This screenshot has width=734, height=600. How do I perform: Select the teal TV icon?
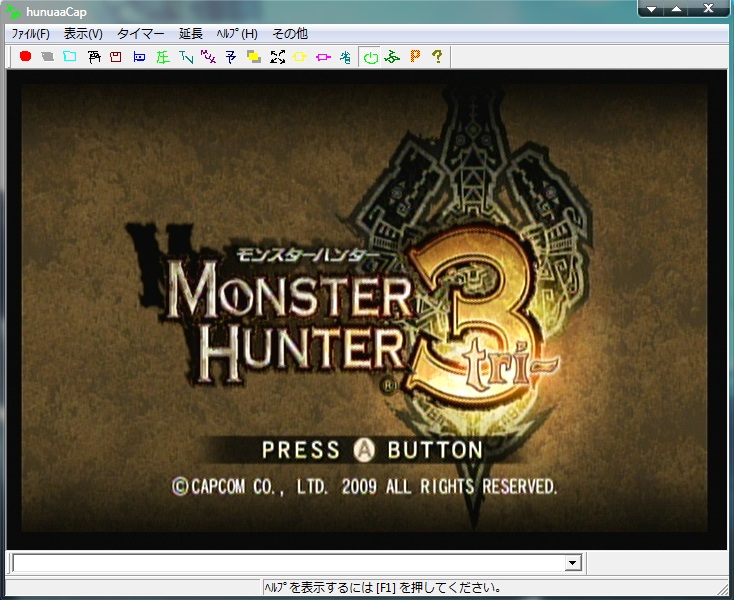tap(186, 57)
